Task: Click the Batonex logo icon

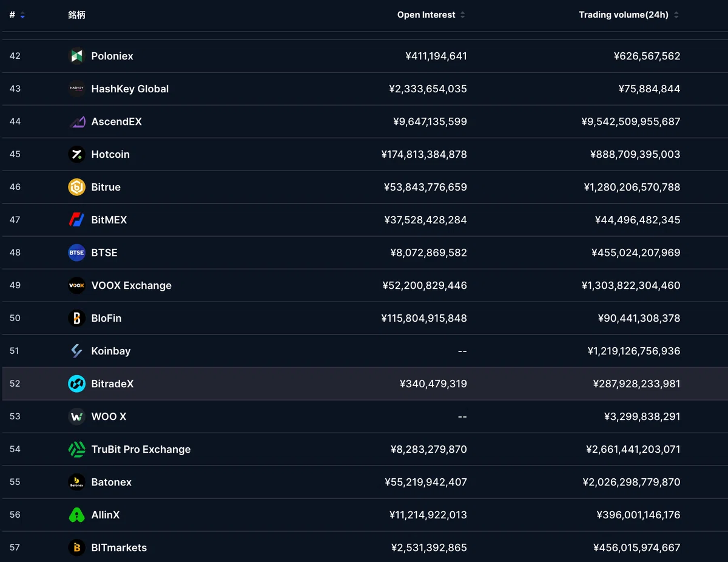Action: click(x=76, y=482)
